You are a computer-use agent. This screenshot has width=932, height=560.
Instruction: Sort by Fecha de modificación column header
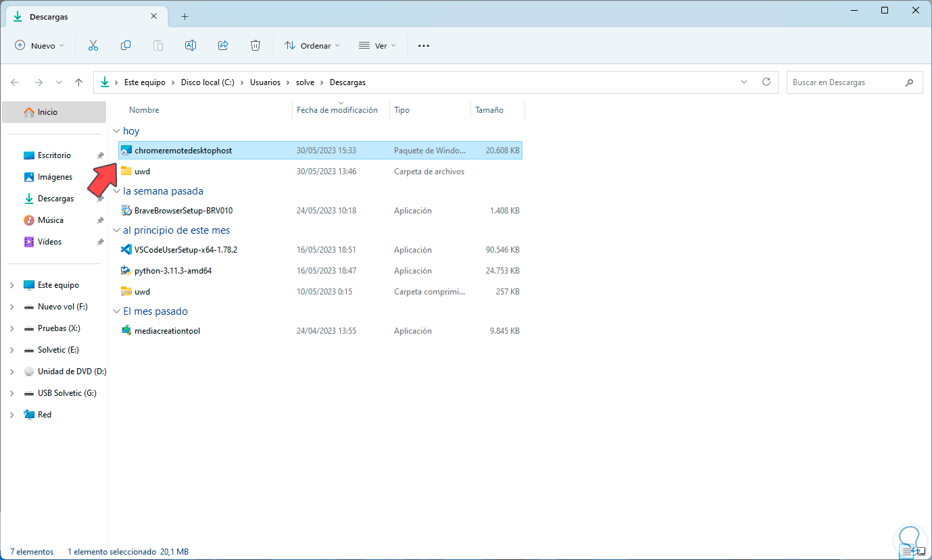[x=337, y=110]
